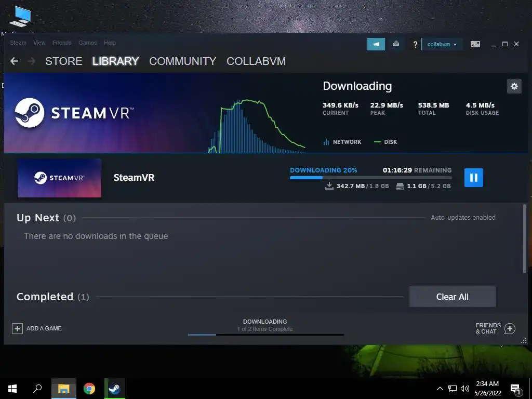532x399 pixels.
Task: Open Windows Start menu
Action: coord(12,389)
